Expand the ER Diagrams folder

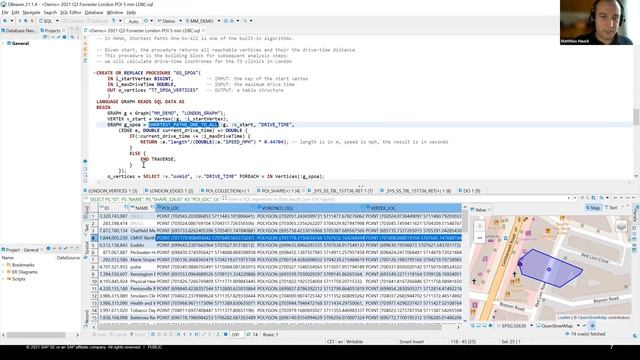point(3,272)
